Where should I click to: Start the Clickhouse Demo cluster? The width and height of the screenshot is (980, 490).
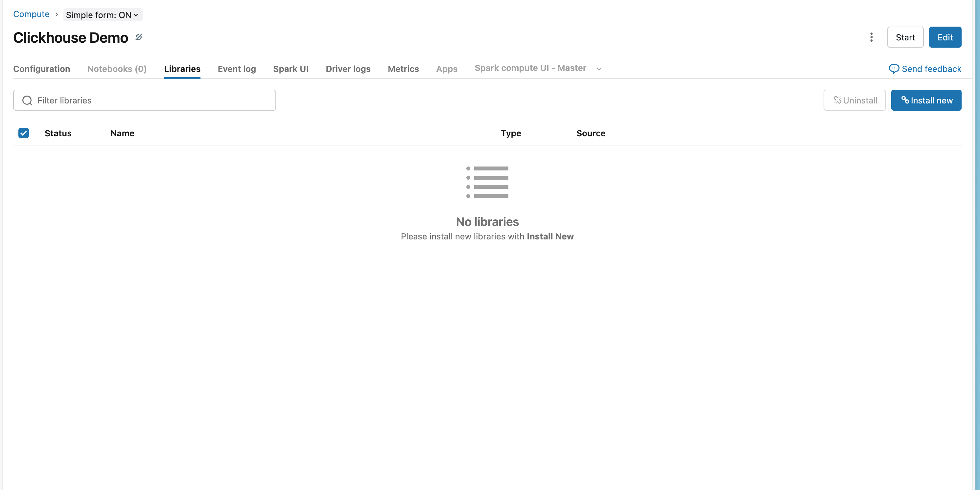[905, 37]
